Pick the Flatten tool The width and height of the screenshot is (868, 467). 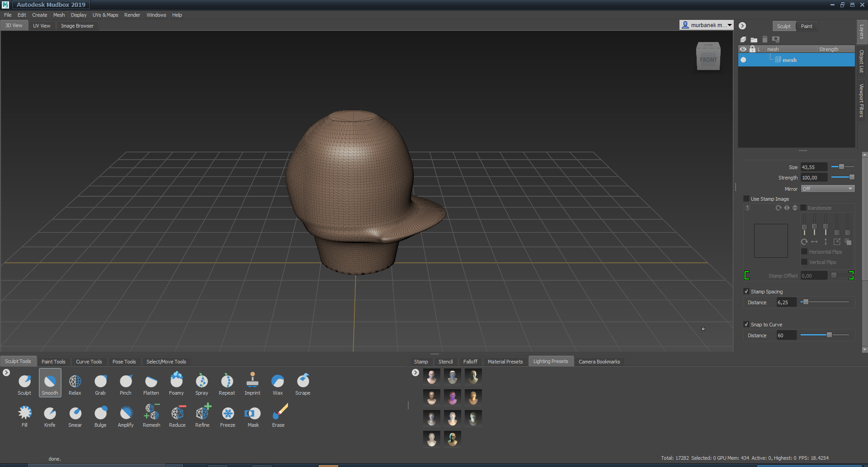[x=151, y=382]
